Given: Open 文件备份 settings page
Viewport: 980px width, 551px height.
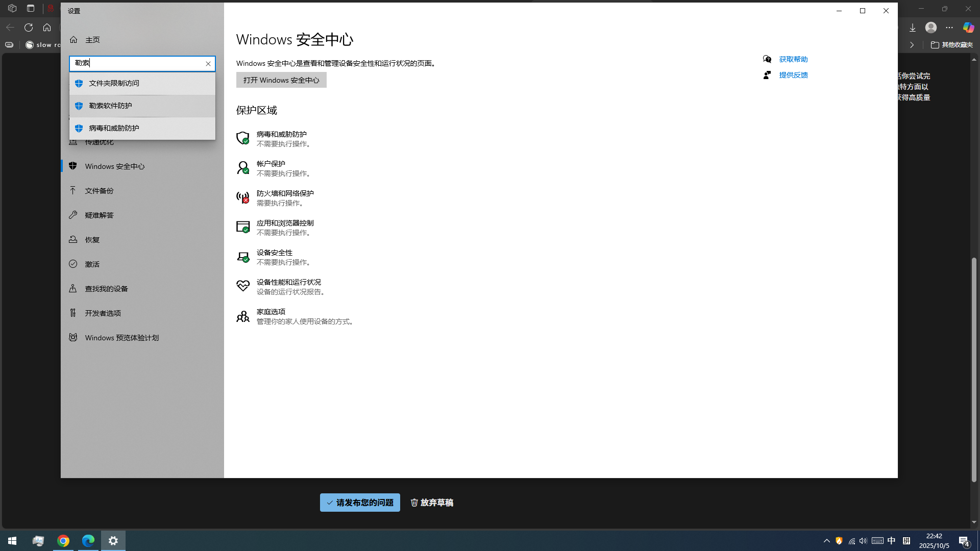Looking at the screenshot, I should click(x=99, y=191).
